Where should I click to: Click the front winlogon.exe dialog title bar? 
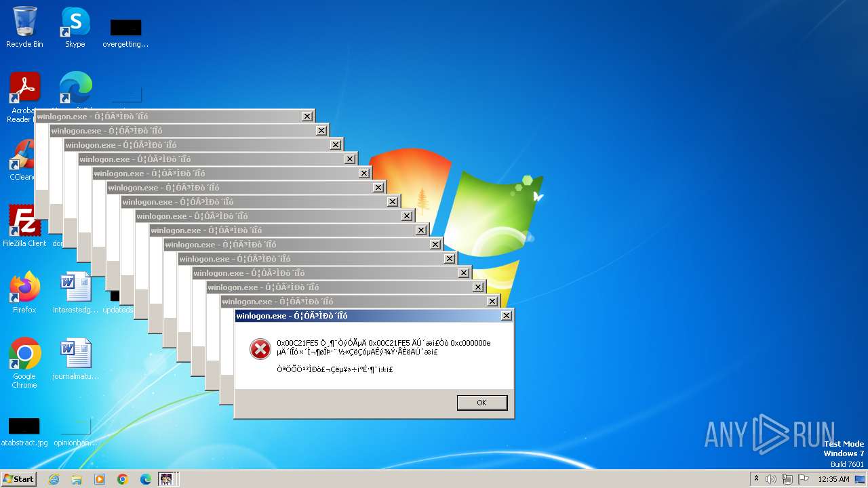[x=374, y=316]
